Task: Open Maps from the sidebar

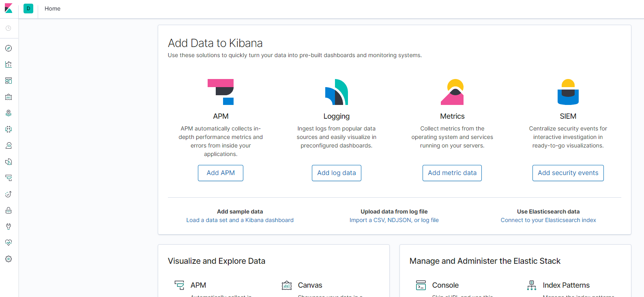Action: 9,113
